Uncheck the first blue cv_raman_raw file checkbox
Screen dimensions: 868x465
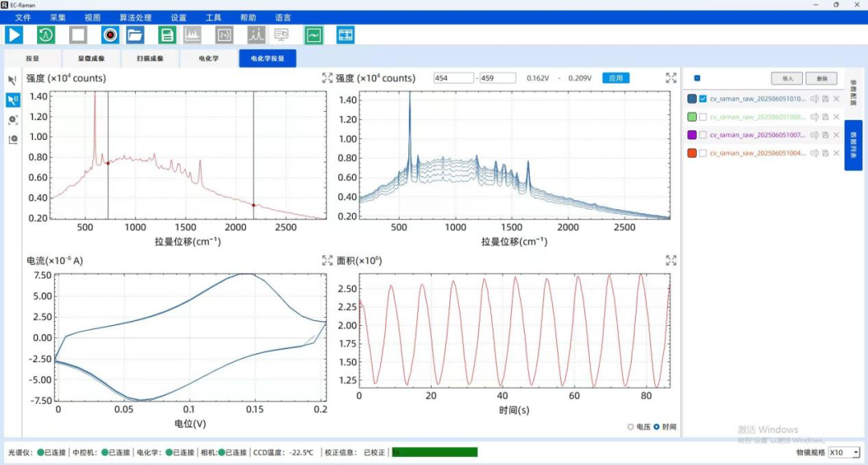703,99
